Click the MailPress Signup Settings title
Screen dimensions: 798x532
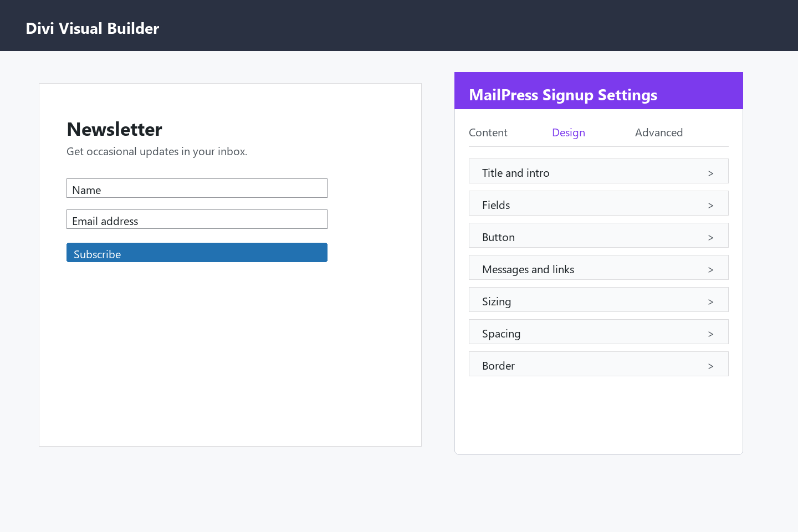pyautogui.click(x=563, y=95)
